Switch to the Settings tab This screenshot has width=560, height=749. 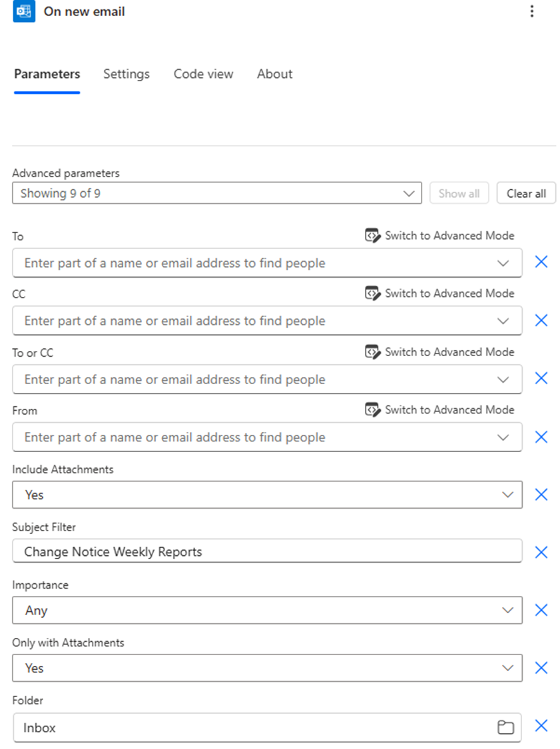tap(126, 74)
